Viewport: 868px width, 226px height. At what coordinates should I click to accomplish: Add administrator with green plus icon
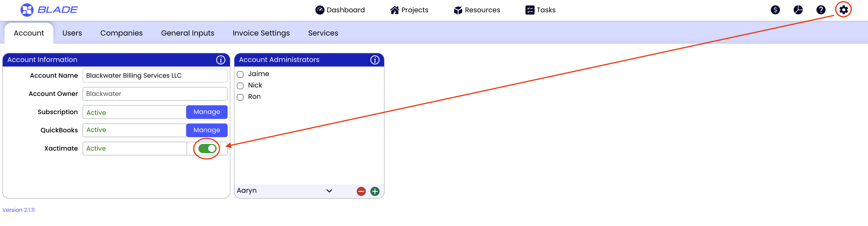coord(375,191)
